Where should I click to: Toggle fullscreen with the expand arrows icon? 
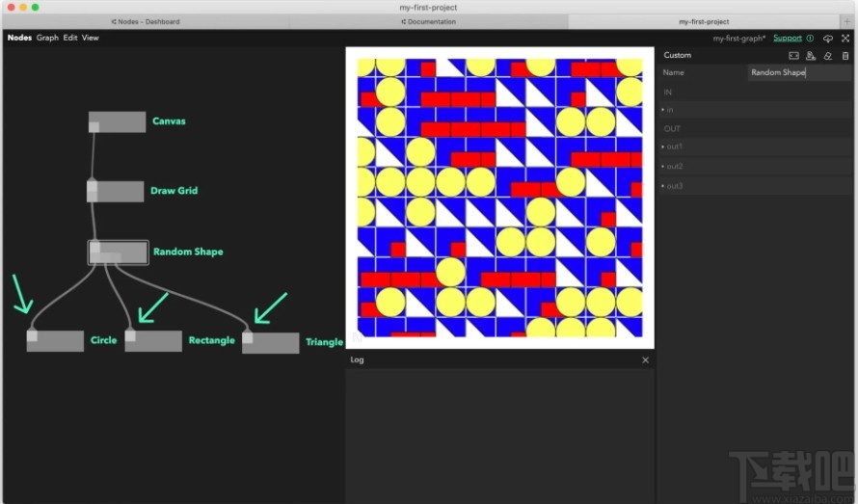(x=845, y=39)
